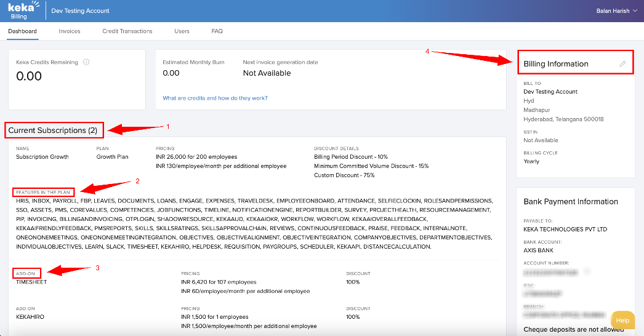644x336 pixels.
Task: Click the TIMESHEET add-on entry
Action: coord(31,282)
